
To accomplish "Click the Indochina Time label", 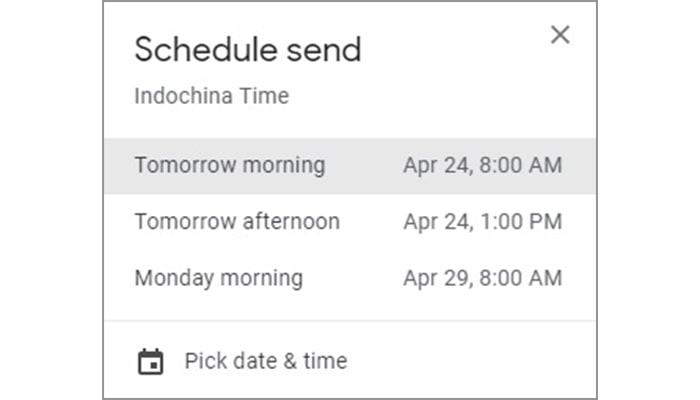I will (211, 97).
